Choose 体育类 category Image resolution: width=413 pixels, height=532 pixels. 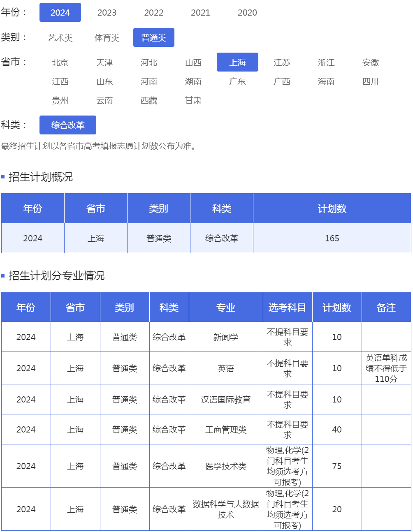tap(107, 37)
